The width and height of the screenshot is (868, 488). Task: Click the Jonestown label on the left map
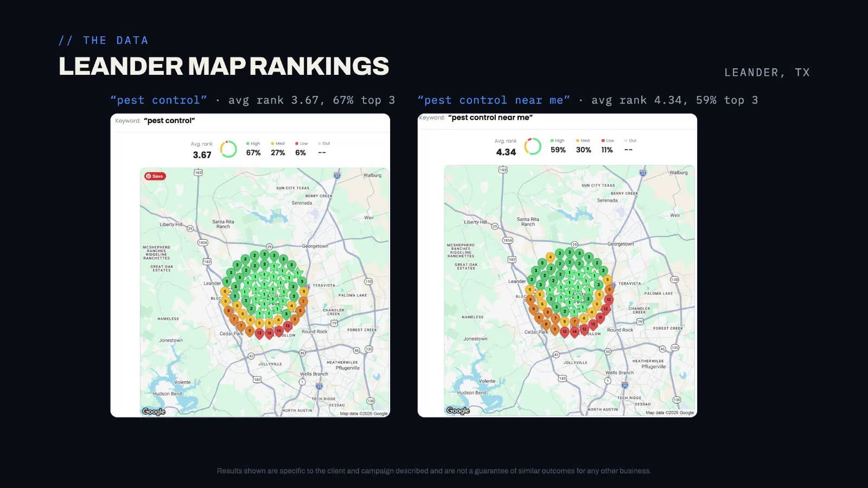(171, 341)
